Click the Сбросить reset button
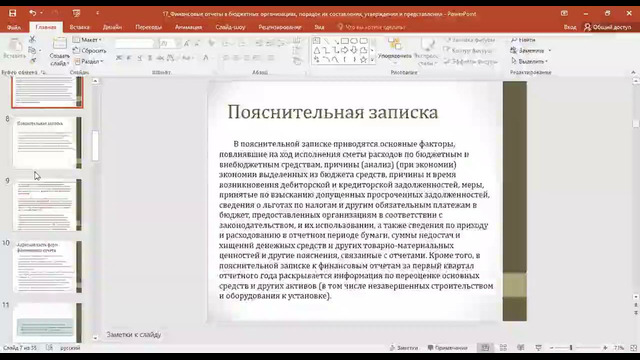640x360 pixels. 90,51
